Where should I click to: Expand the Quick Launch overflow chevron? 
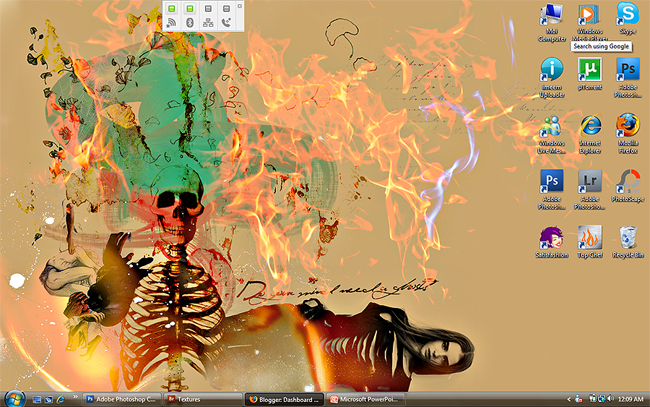75,397
